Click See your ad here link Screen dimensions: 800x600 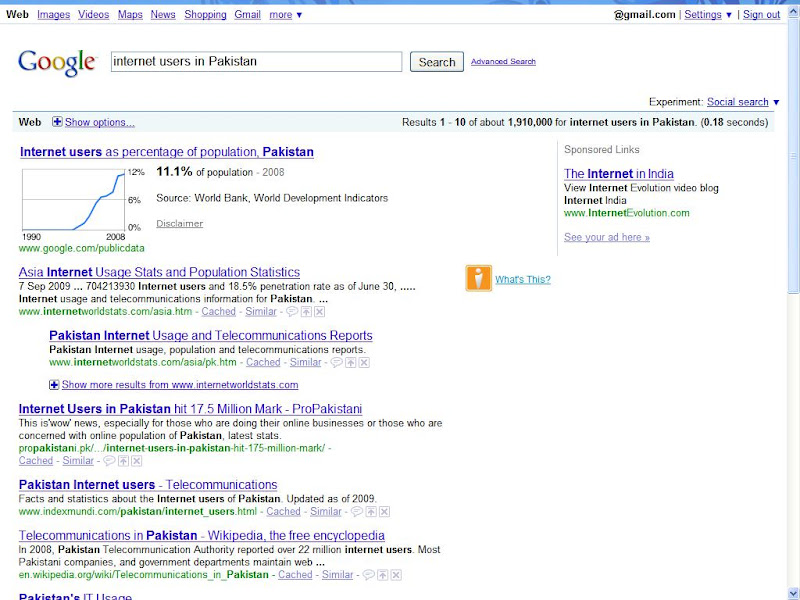[x=607, y=237]
